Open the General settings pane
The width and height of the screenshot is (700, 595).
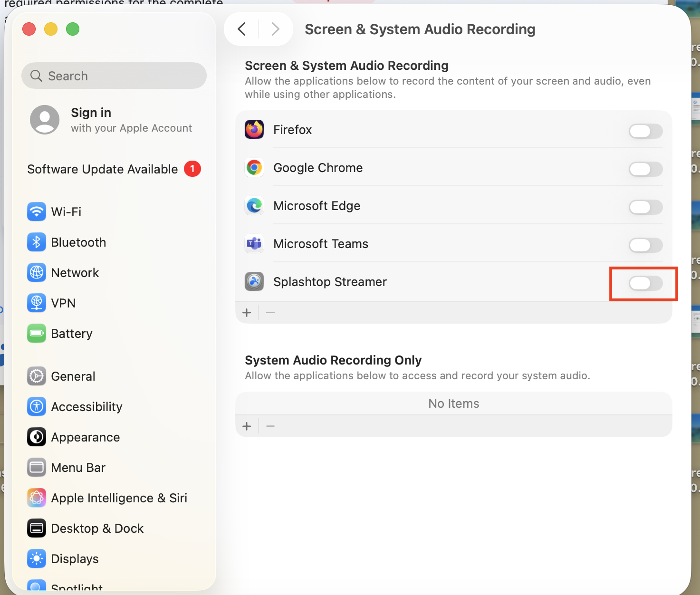coord(73,376)
